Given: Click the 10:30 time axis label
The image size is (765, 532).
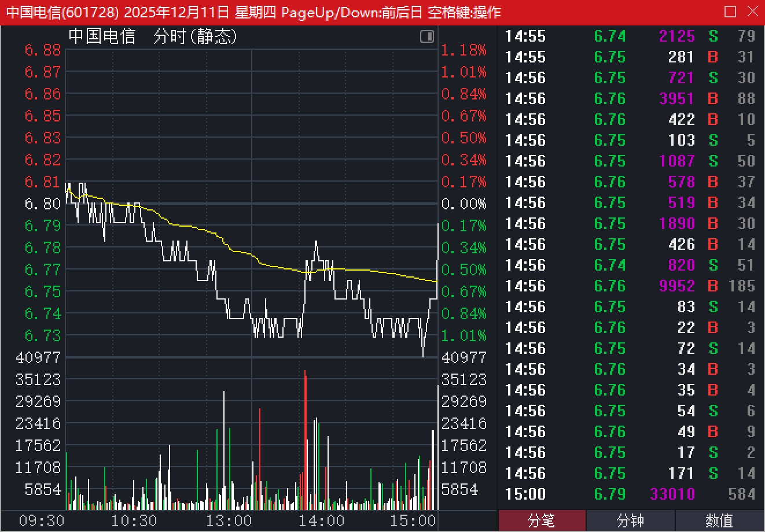Looking at the screenshot, I should click(134, 520).
